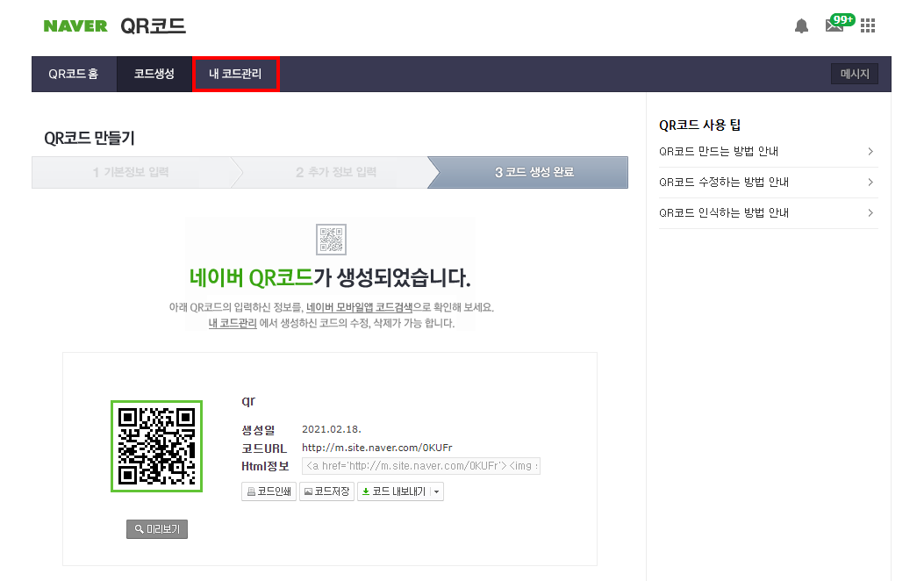
Task: Click the 코드인쇄 print button
Action: click(x=269, y=491)
